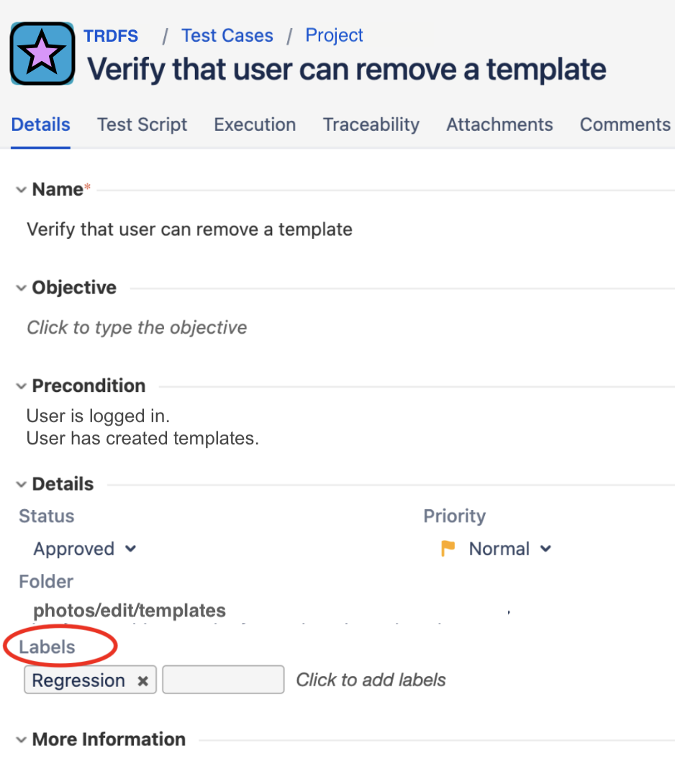The image size is (675, 784).
Task: Open the Comments tab
Action: [x=625, y=124]
